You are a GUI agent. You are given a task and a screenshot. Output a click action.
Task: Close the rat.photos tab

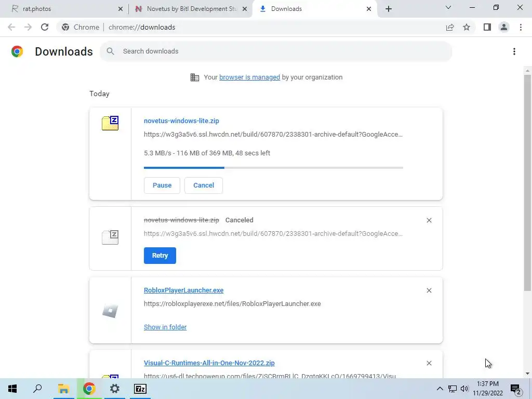(121, 9)
